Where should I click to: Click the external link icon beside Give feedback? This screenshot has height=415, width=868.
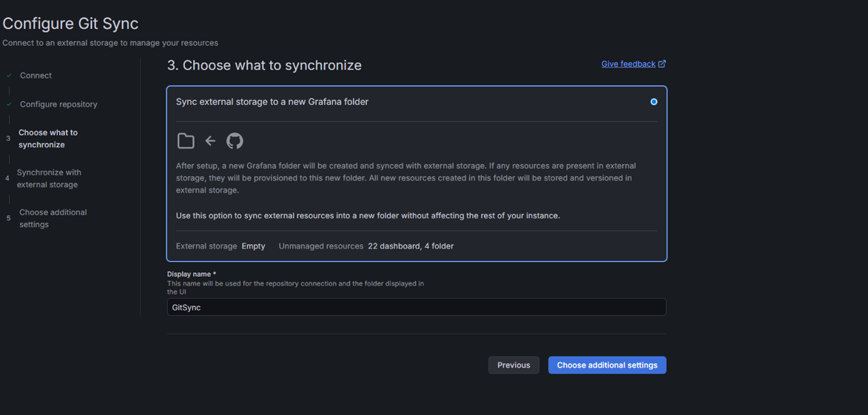coord(662,64)
